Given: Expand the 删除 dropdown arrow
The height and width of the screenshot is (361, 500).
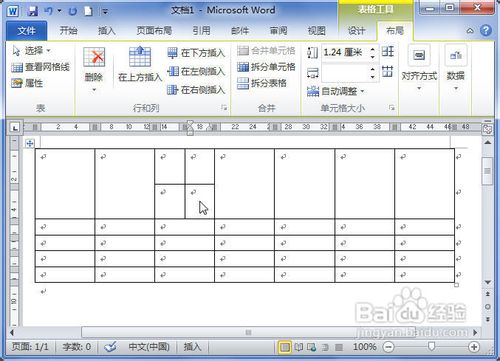Looking at the screenshot, I should 94,90.
